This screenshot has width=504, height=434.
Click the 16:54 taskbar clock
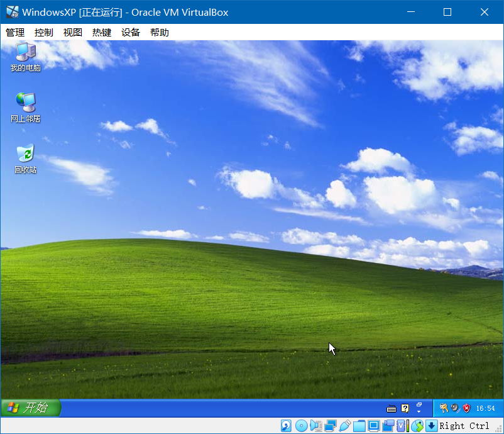pyautogui.click(x=485, y=408)
